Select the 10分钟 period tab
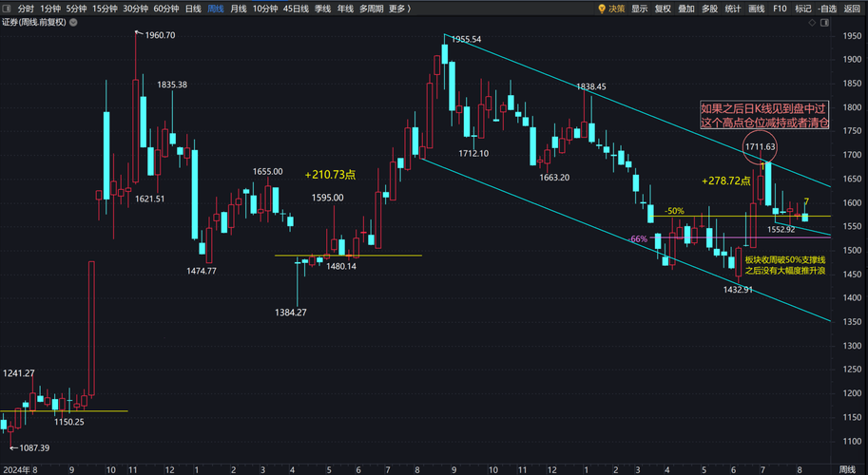Screen dimensions: 868x475 [x=265, y=9]
